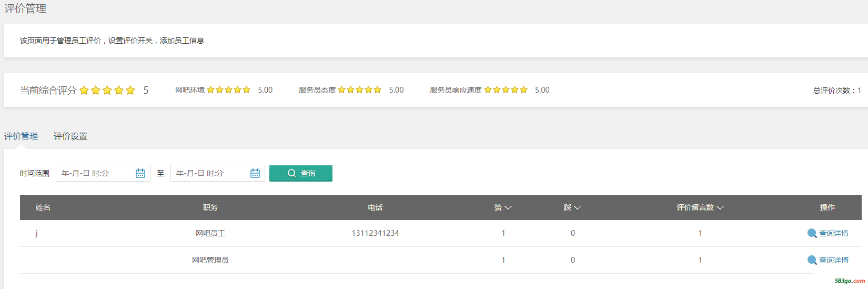Open calendar picker for start date
Viewport: 868px width, 289px height.
pos(140,173)
